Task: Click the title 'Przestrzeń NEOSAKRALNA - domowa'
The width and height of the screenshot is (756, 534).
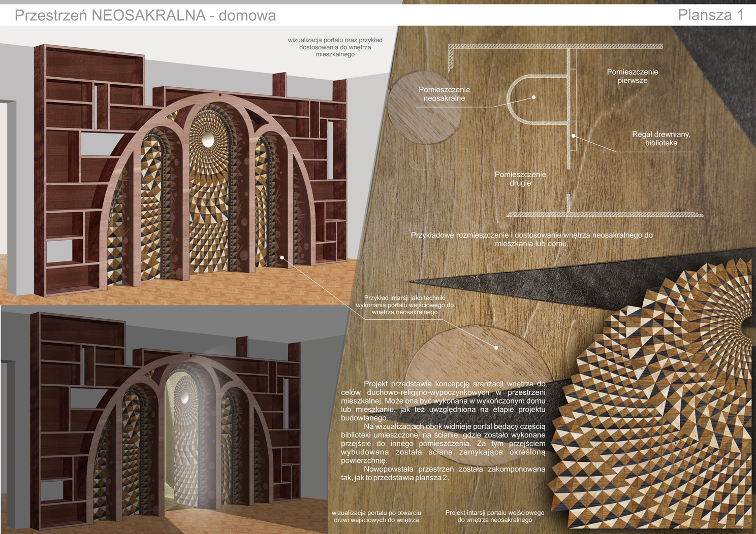Action: (145, 15)
